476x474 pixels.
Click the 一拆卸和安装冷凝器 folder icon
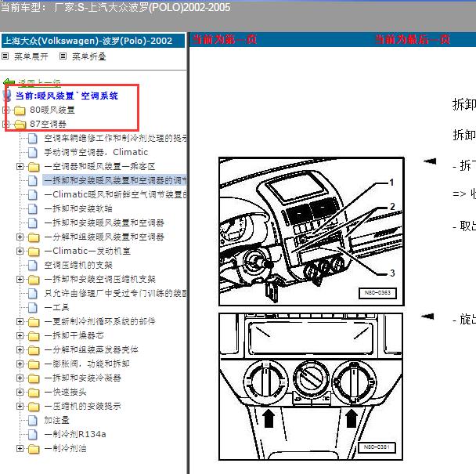point(34,378)
